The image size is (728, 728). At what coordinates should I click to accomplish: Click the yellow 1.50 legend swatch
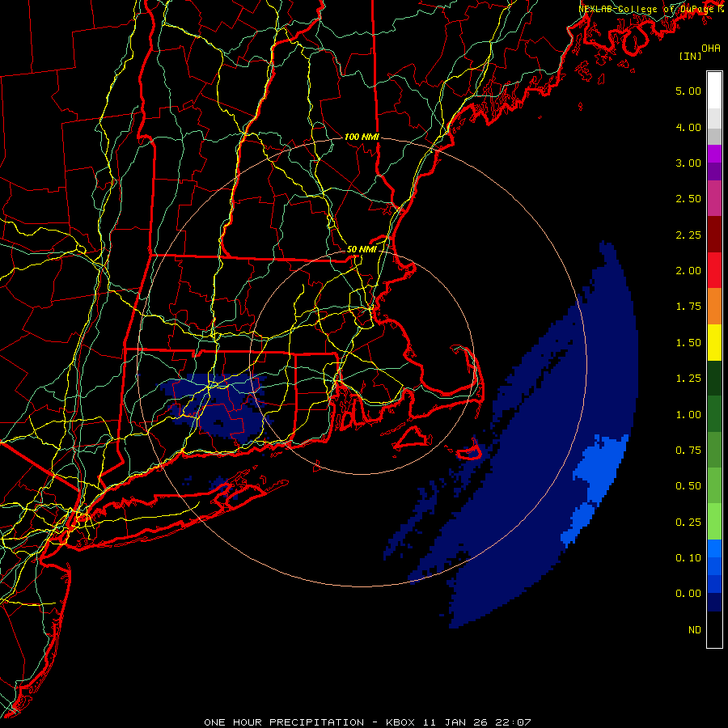point(714,342)
